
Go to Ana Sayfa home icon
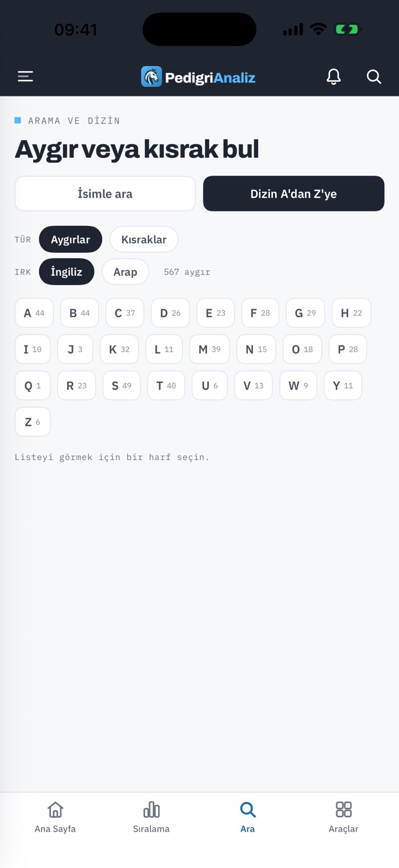click(x=55, y=810)
